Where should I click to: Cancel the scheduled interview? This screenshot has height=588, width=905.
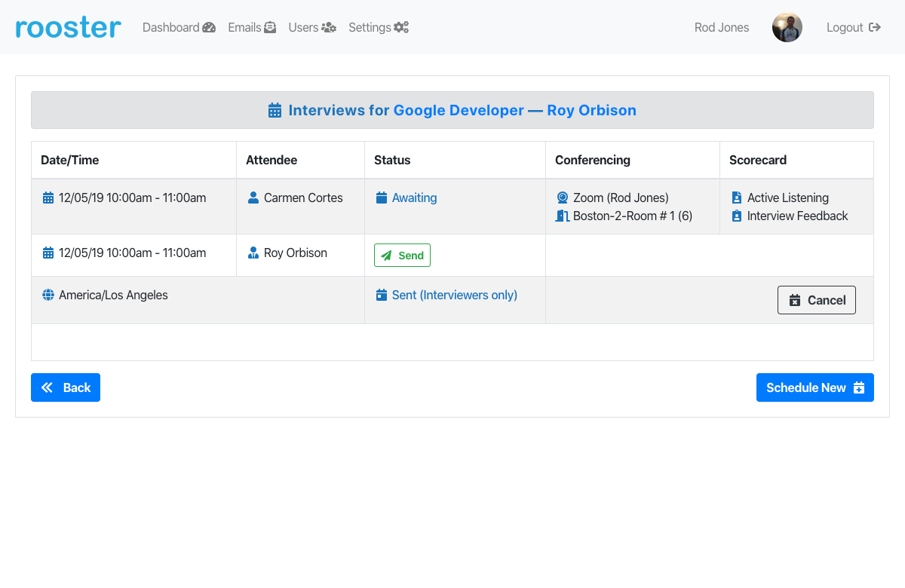[816, 300]
